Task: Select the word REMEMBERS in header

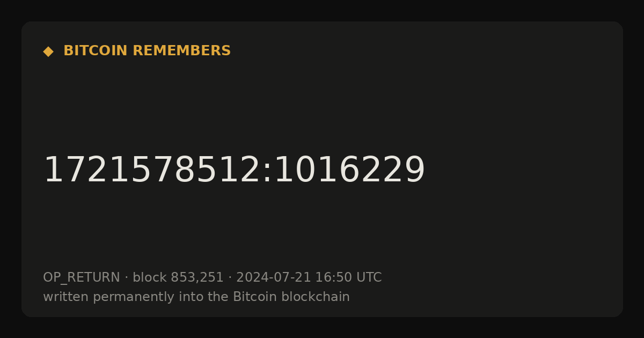Action: [x=182, y=51]
